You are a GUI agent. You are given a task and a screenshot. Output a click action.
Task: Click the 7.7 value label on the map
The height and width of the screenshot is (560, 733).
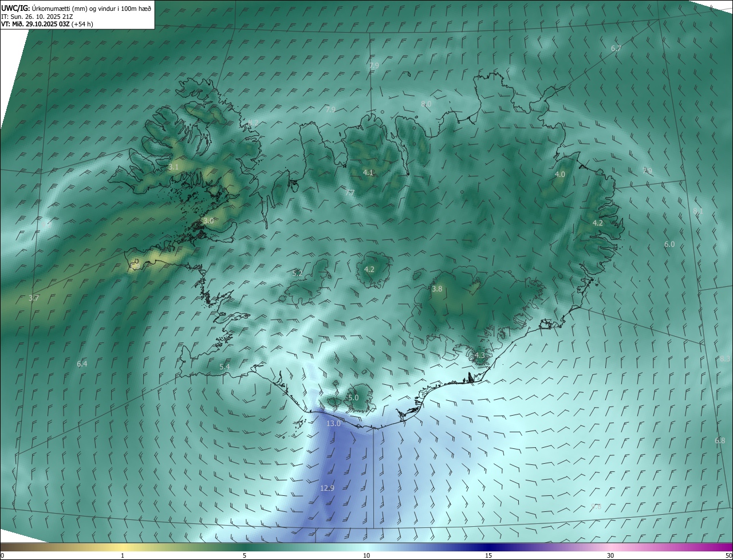[x=349, y=193]
